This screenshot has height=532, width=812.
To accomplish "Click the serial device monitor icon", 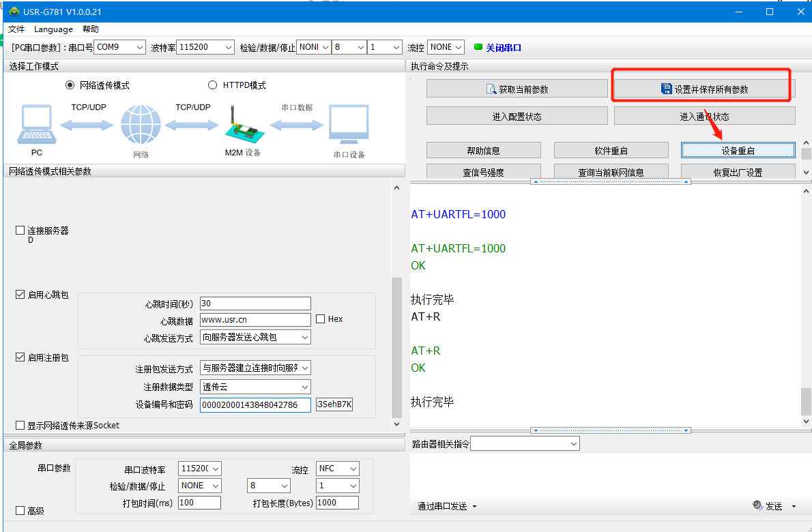I will [349, 124].
